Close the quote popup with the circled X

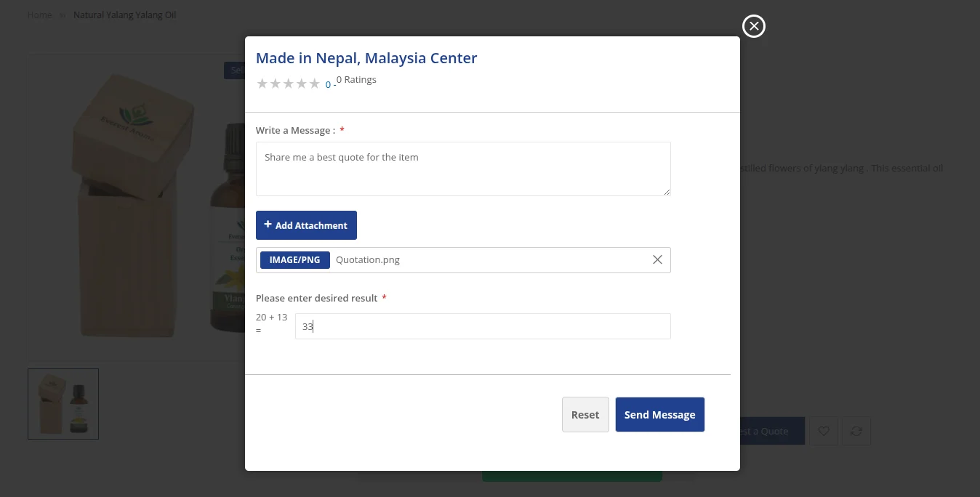[x=753, y=26]
